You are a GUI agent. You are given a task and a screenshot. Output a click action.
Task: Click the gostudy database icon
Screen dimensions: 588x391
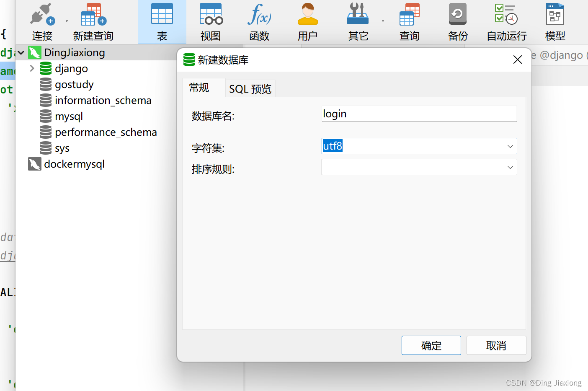[46, 84]
